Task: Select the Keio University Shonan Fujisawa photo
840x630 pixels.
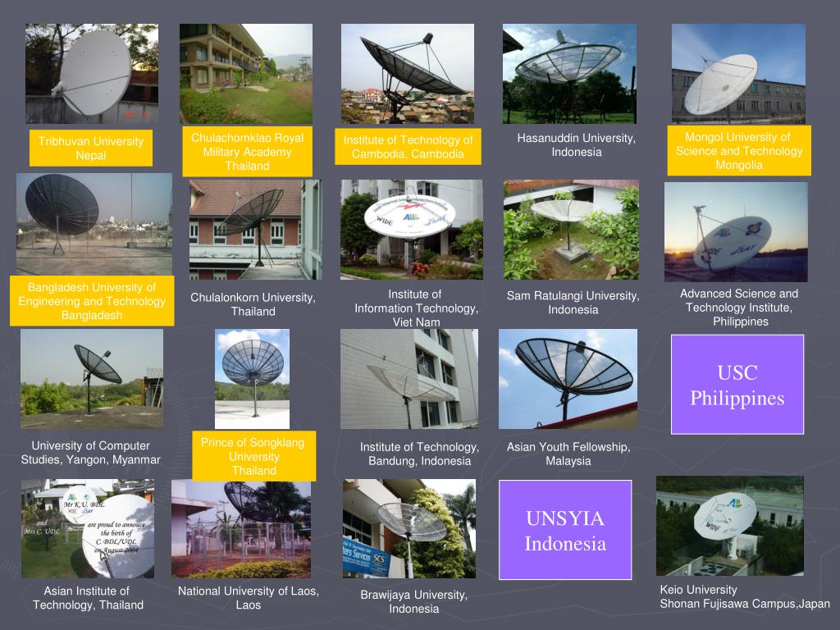Action: click(x=729, y=526)
